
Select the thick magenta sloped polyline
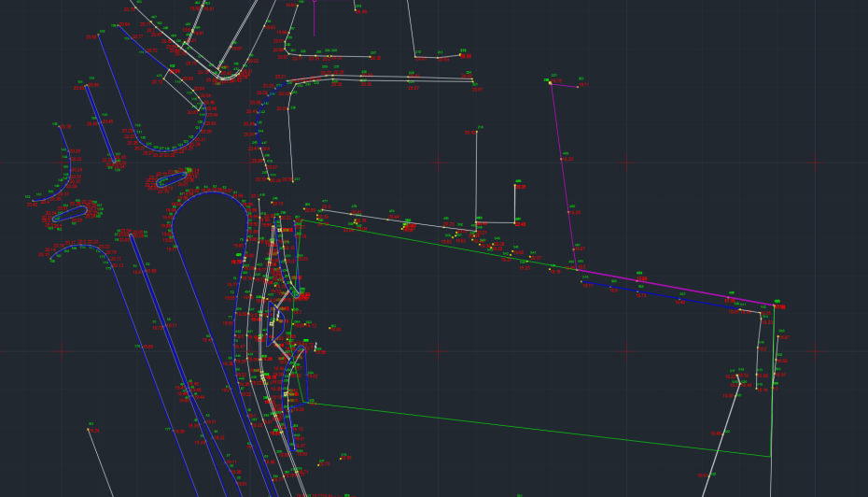[x=676, y=288]
